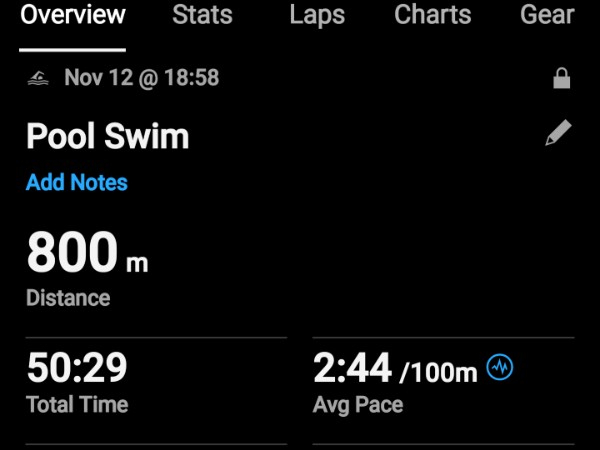
Task: Click the Avg Pace label
Action: (x=358, y=405)
